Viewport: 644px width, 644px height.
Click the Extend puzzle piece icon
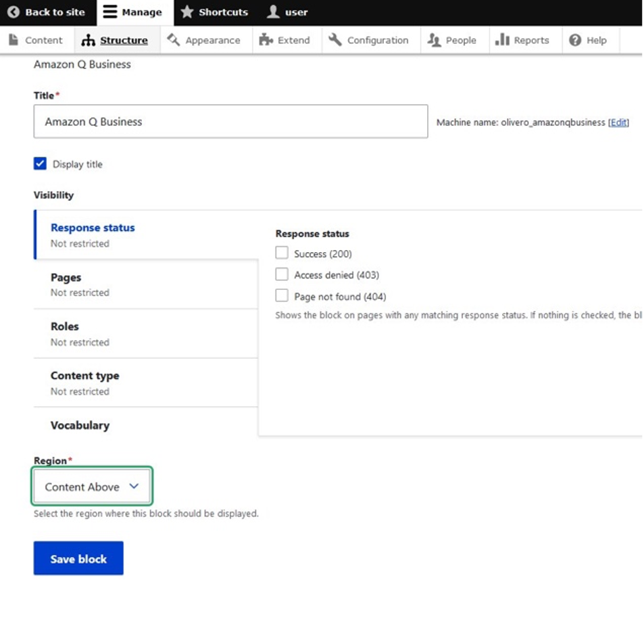266,40
